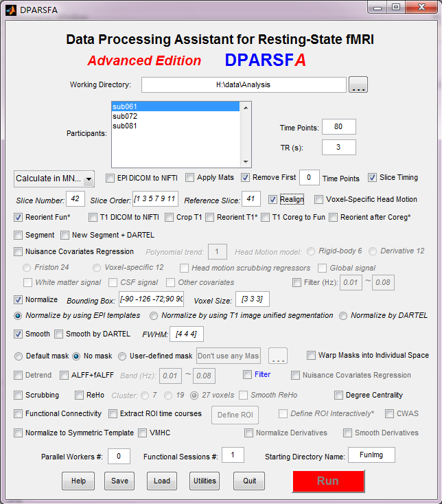Select No mask radio button
This screenshot has width=442, height=504.
[76, 356]
